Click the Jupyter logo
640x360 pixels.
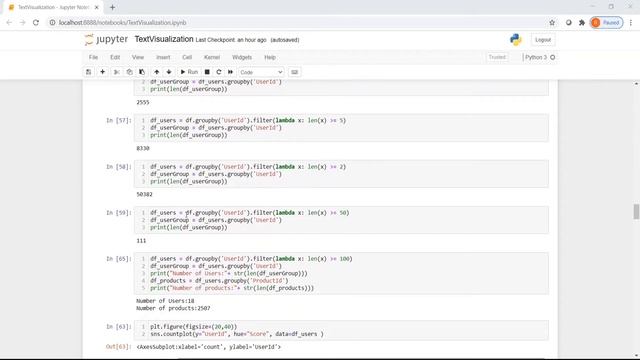click(106, 39)
